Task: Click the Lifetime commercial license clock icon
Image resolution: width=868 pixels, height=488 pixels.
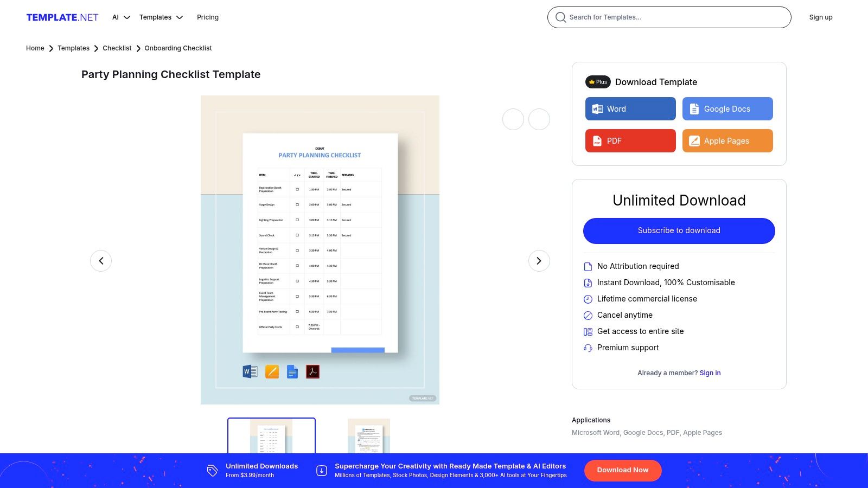Action: 588,299
